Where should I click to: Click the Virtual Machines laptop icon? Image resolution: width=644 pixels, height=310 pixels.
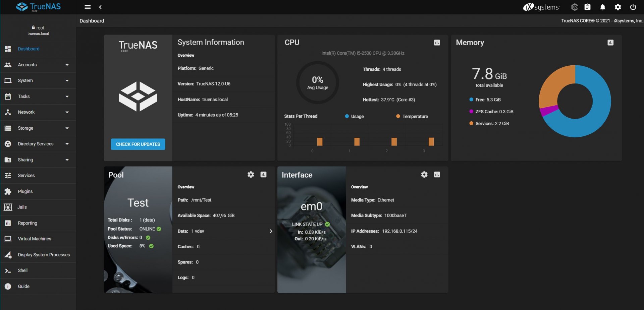pos(8,239)
